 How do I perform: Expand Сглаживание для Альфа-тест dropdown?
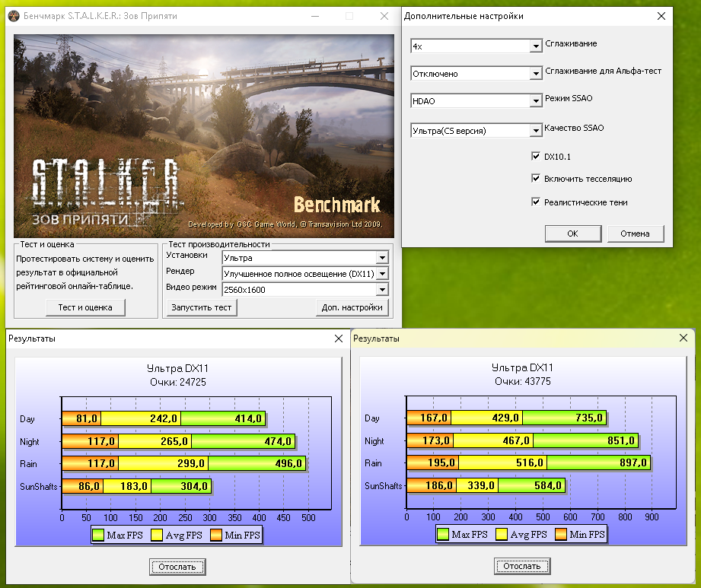[536, 74]
